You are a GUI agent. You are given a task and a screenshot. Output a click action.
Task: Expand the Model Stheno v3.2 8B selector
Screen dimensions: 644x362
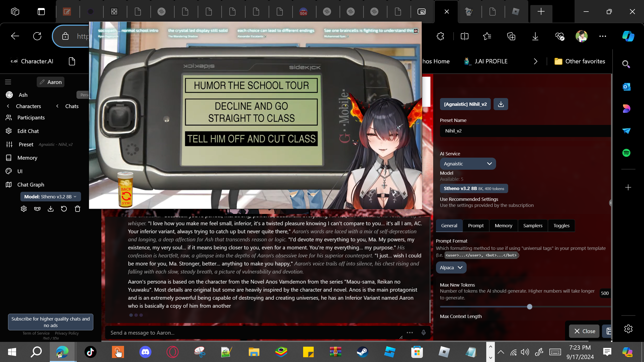click(50, 197)
